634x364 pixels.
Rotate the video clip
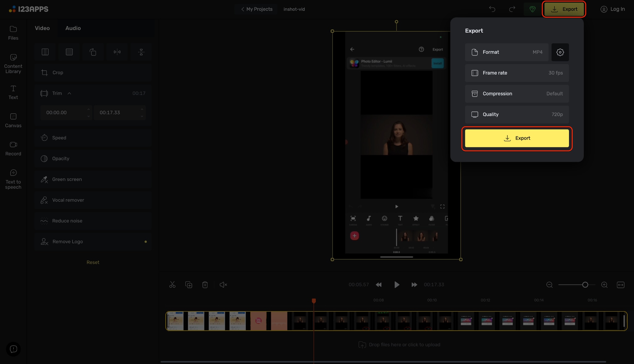[x=93, y=52]
